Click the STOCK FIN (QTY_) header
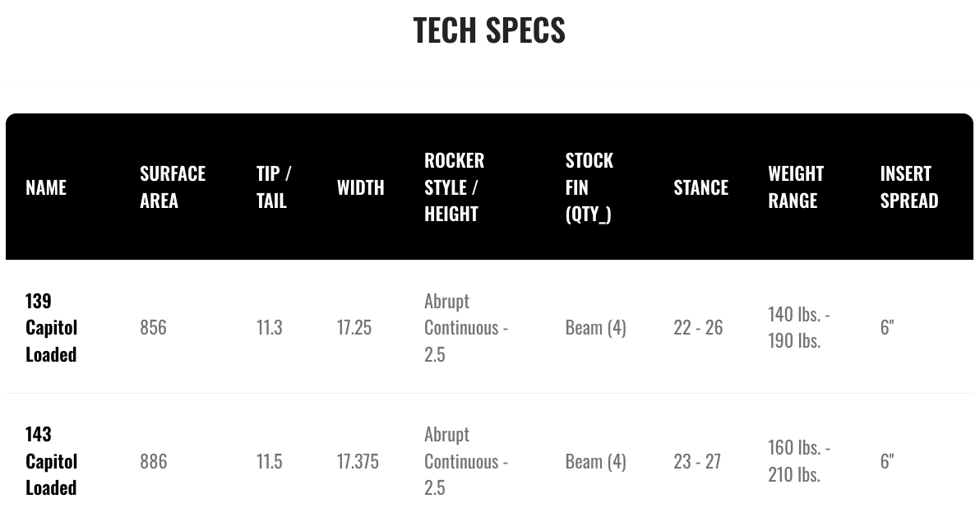 click(x=589, y=187)
